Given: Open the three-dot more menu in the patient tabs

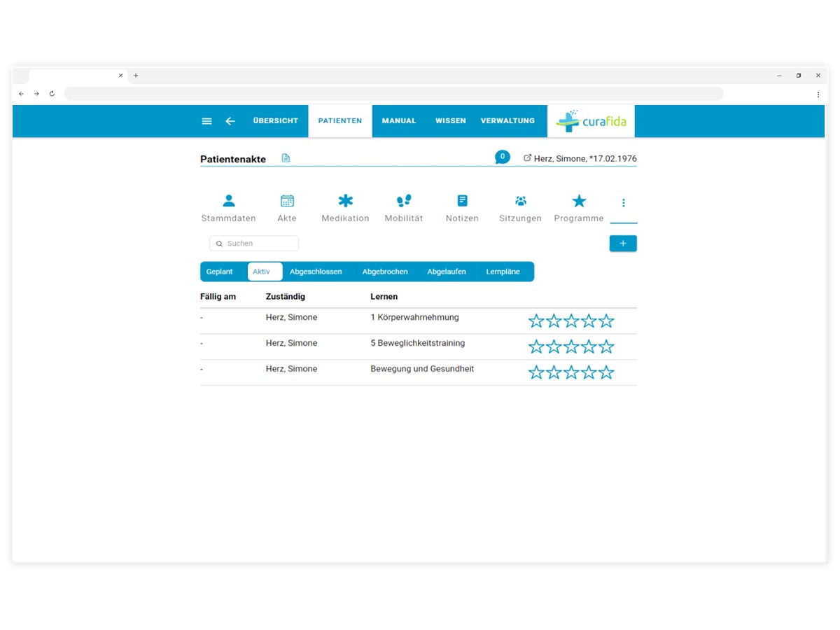Looking at the screenshot, I should coord(623,203).
